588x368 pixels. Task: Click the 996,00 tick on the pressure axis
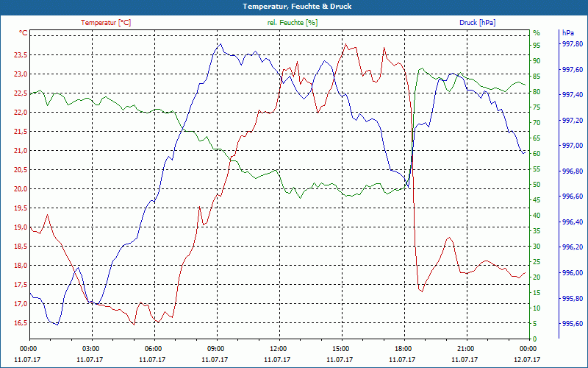coord(573,272)
